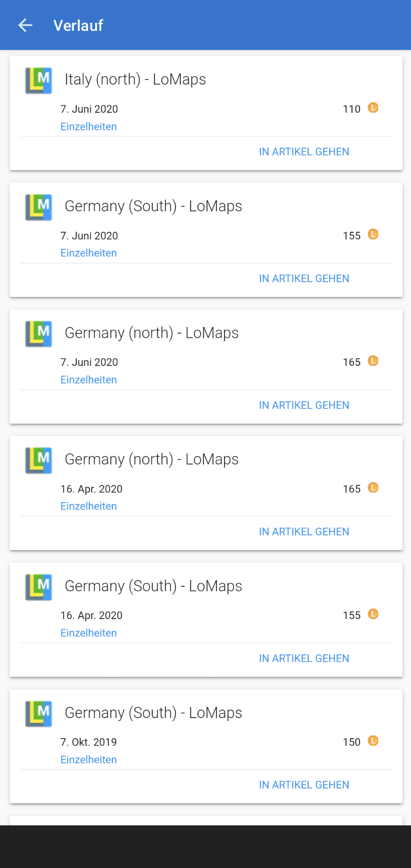Show Einzelheiten for Germany (north) 16. Apr. 2020
This screenshot has height=868, width=411.
click(x=88, y=506)
